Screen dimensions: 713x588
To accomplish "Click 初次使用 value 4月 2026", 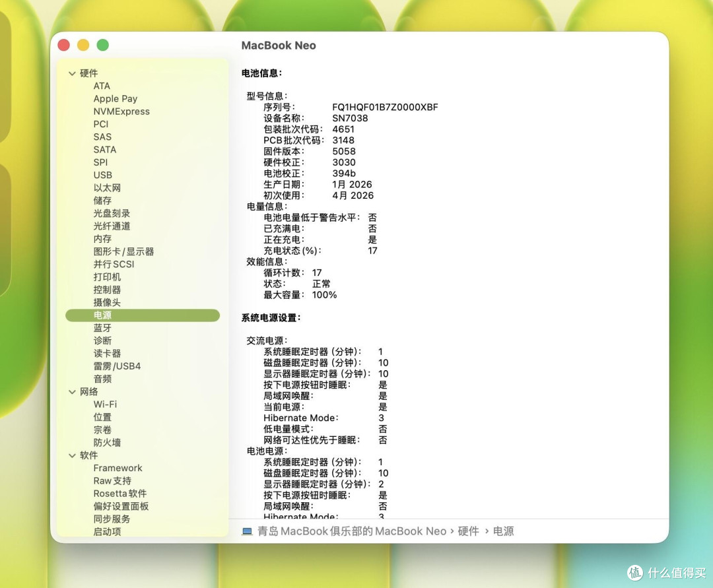I will click(353, 195).
